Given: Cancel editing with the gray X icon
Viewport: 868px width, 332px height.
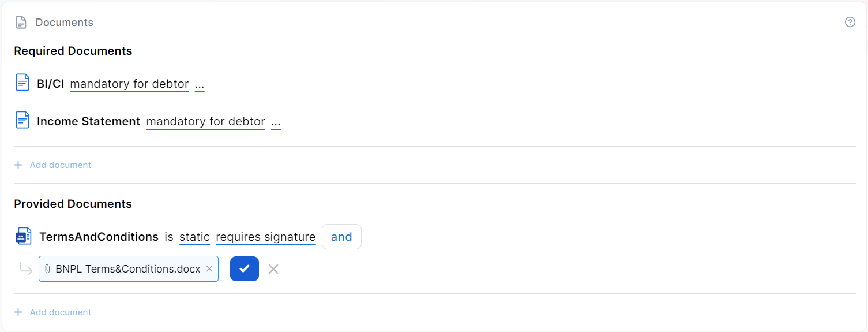Looking at the screenshot, I should 273,269.
